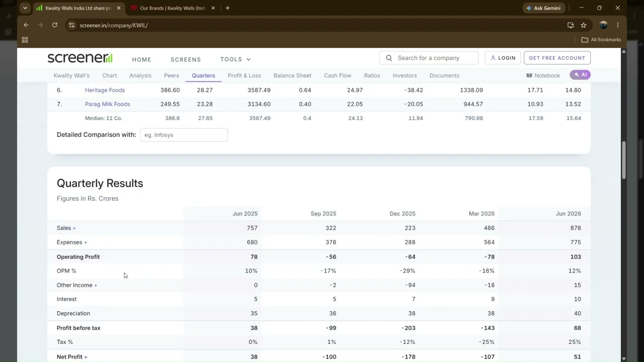Viewport: 644px width, 362px height.
Task: Click GET FREE ACCOUNT button
Action: coord(557,58)
